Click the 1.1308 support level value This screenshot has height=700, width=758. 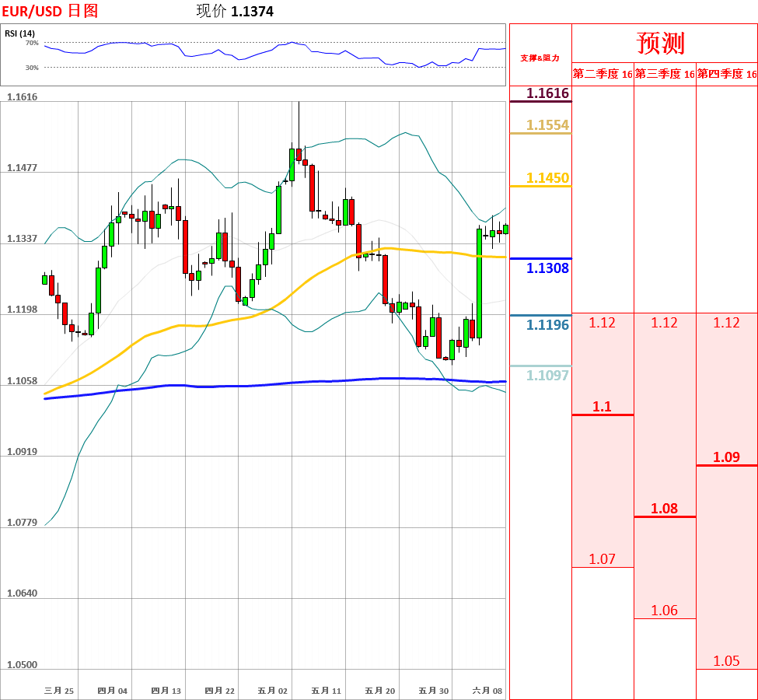tap(548, 268)
